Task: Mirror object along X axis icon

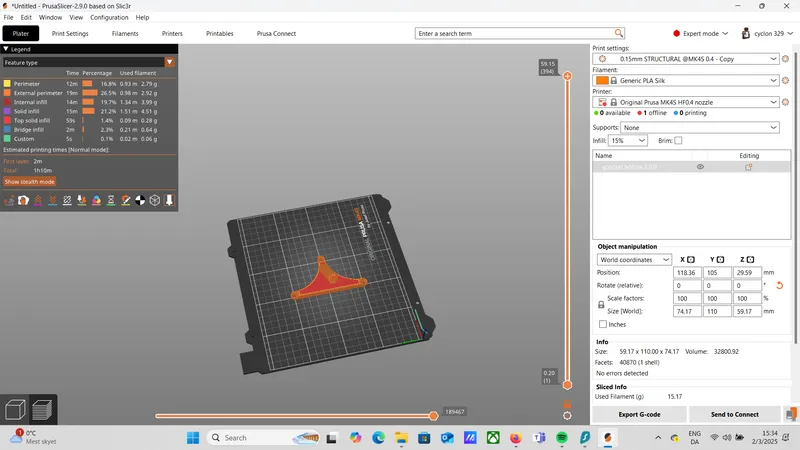Action: point(691,260)
